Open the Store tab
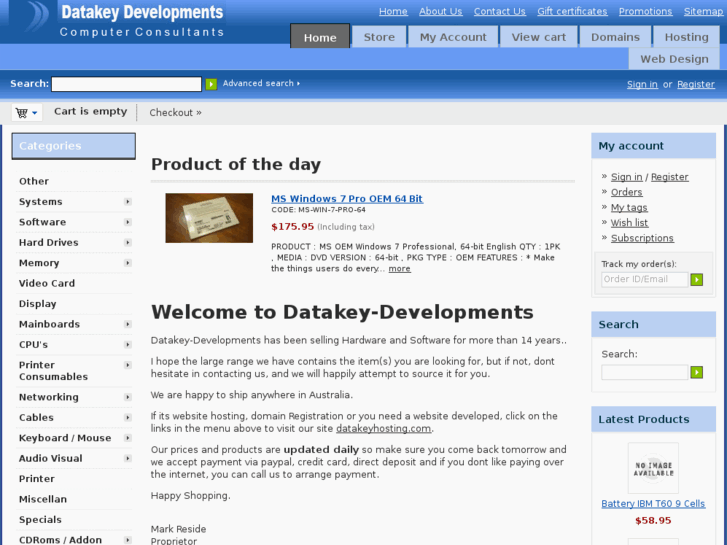Screen dimensions: 727x545 coord(379,37)
